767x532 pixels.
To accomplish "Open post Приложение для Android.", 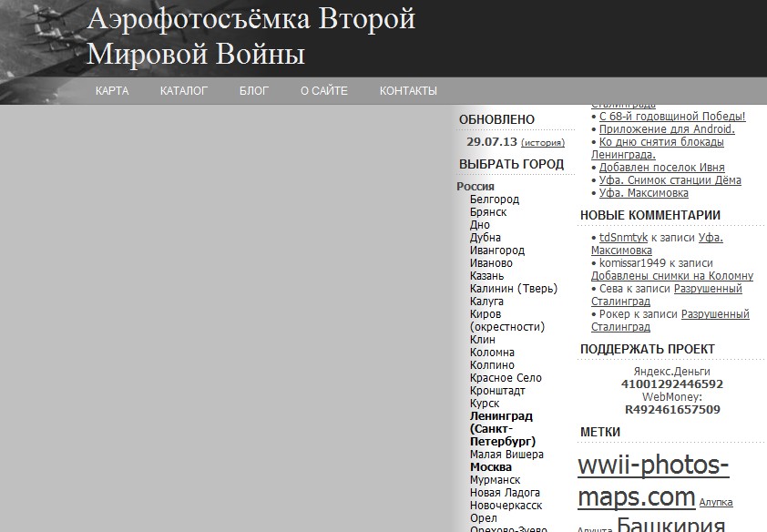I will 667,129.
